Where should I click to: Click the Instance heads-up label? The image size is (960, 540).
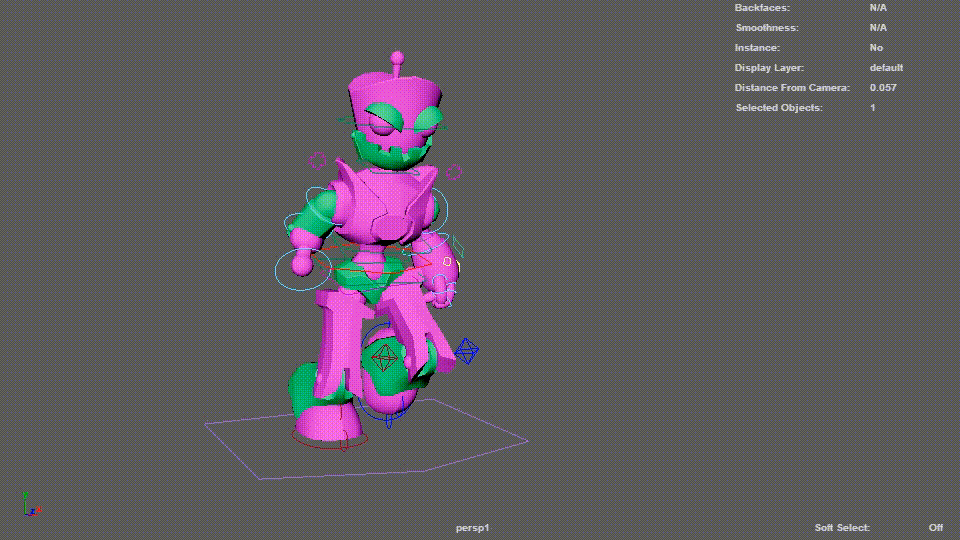(757, 48)
